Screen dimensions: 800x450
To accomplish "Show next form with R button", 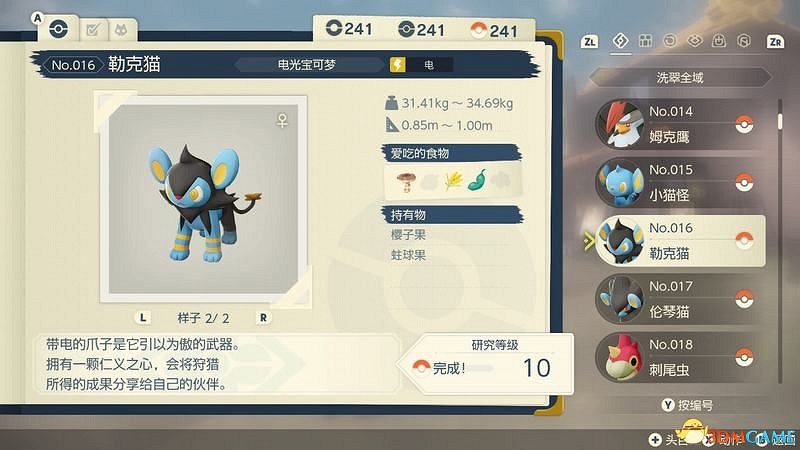I will (x=263, y=317).
